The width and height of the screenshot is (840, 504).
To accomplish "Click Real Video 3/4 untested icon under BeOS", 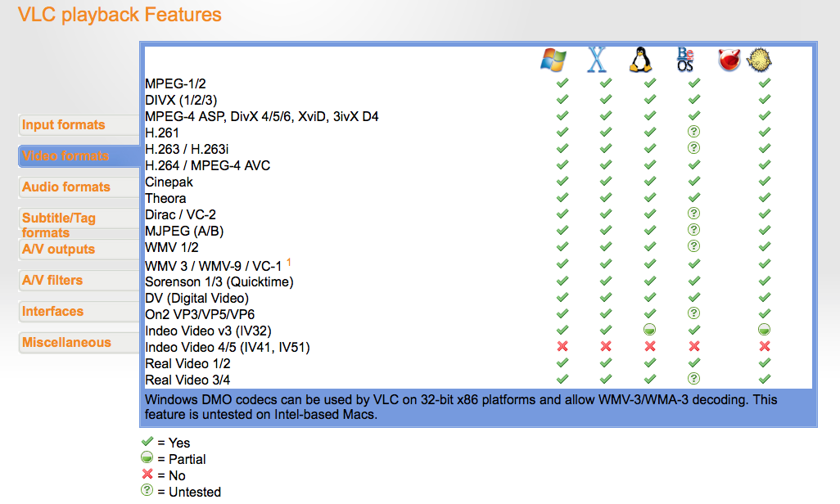I will (x=693, y=379).
